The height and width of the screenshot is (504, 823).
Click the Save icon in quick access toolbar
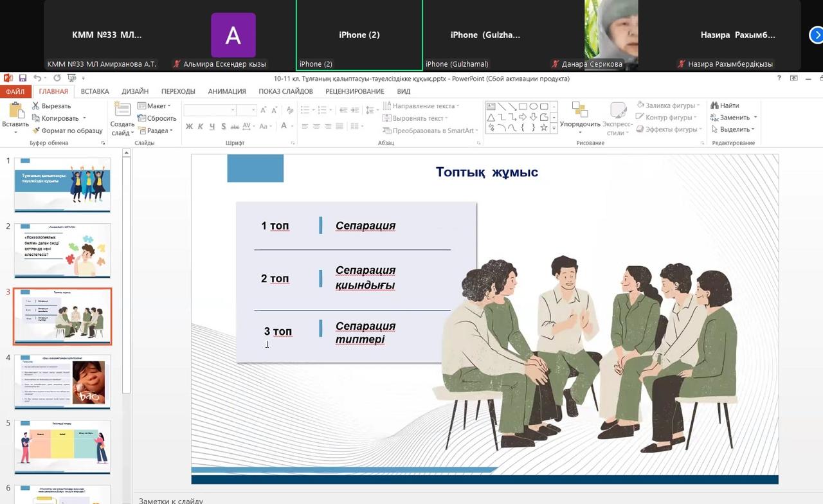pyautogui.click(x=23, y=78)
